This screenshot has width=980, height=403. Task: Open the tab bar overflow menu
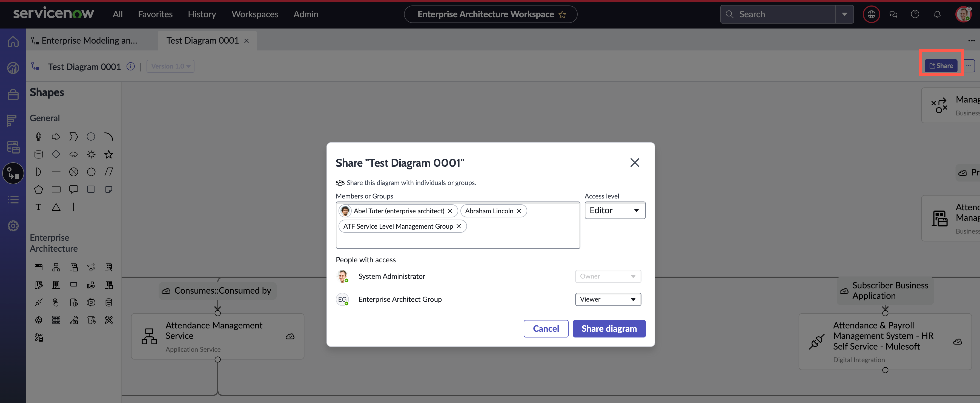point(971,41)
